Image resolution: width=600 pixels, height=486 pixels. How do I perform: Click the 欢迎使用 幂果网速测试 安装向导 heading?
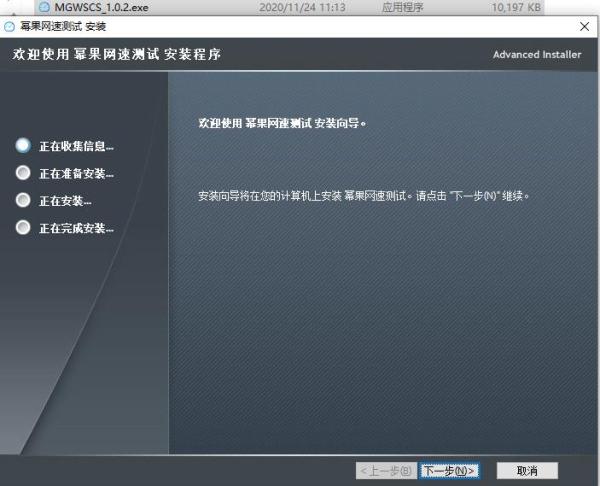(282, 123)
